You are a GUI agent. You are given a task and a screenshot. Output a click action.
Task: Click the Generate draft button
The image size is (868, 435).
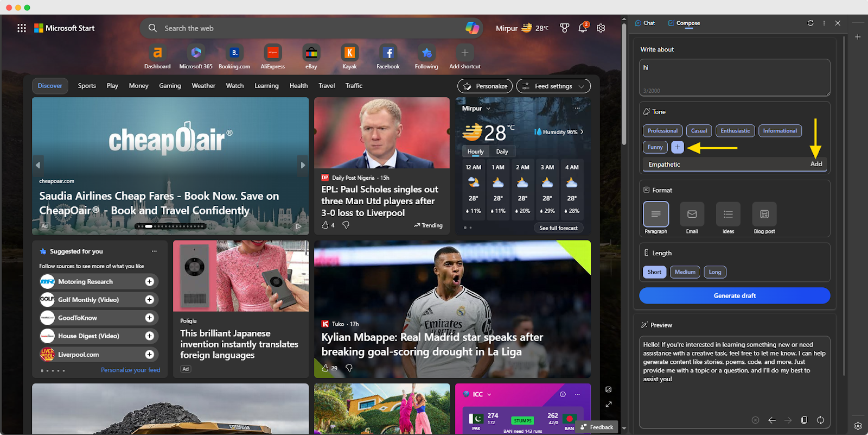pos(735,295)
